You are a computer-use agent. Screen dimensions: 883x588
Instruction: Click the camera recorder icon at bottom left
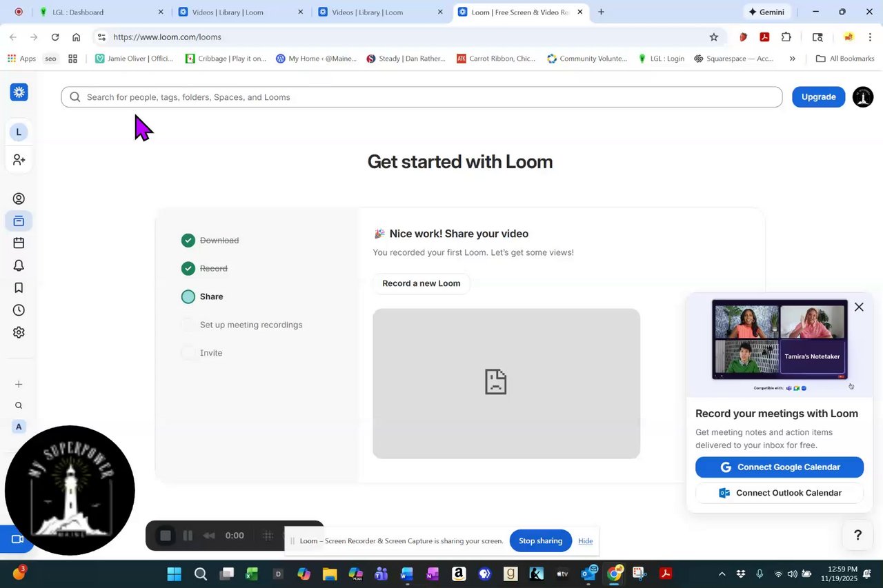(17, 539)
